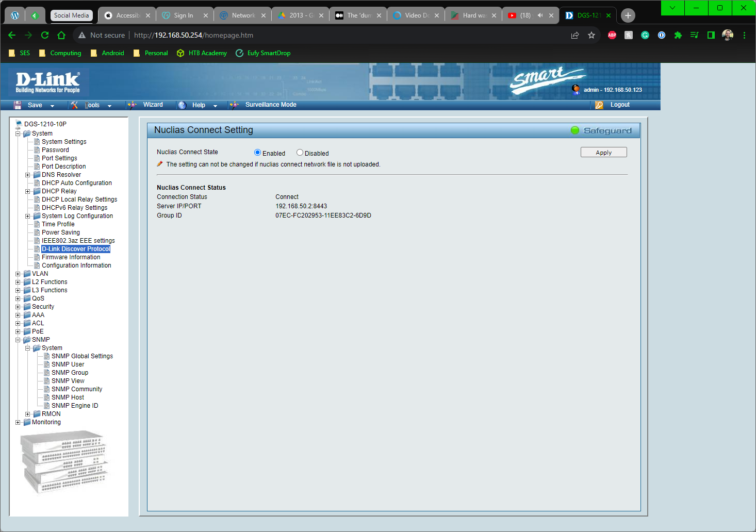Switch to the Hard wa... tab

tap(474, 15)
